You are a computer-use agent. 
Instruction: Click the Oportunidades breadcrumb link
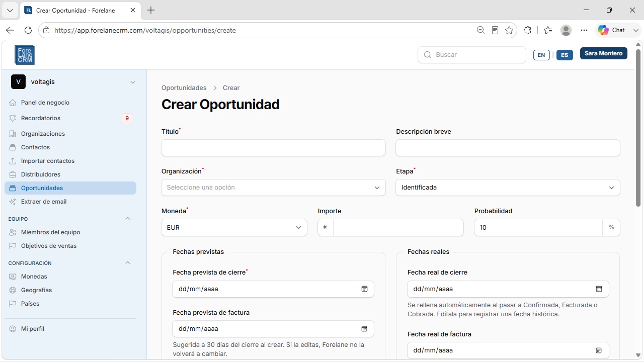pyautogui.click(x=184, y=87)
